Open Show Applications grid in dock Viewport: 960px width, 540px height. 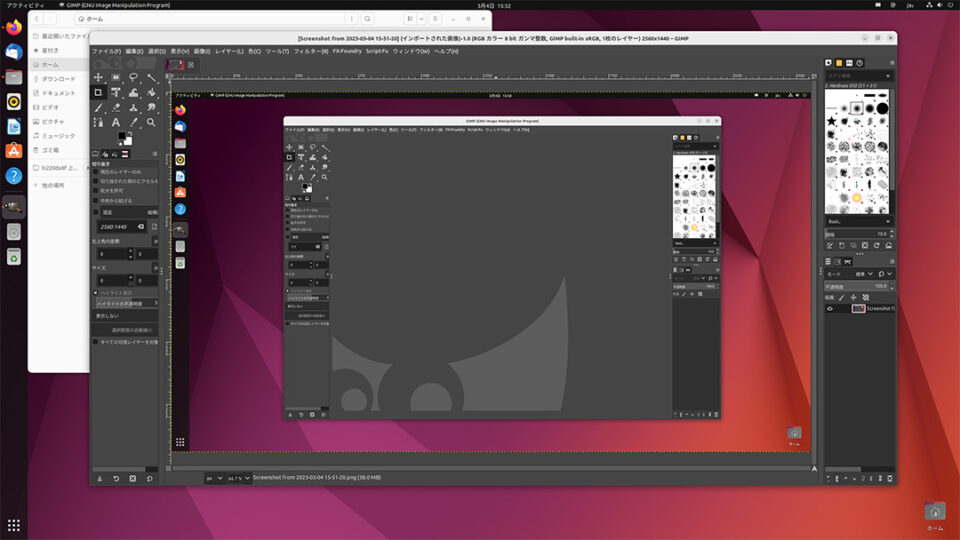[x=13, y=525]
